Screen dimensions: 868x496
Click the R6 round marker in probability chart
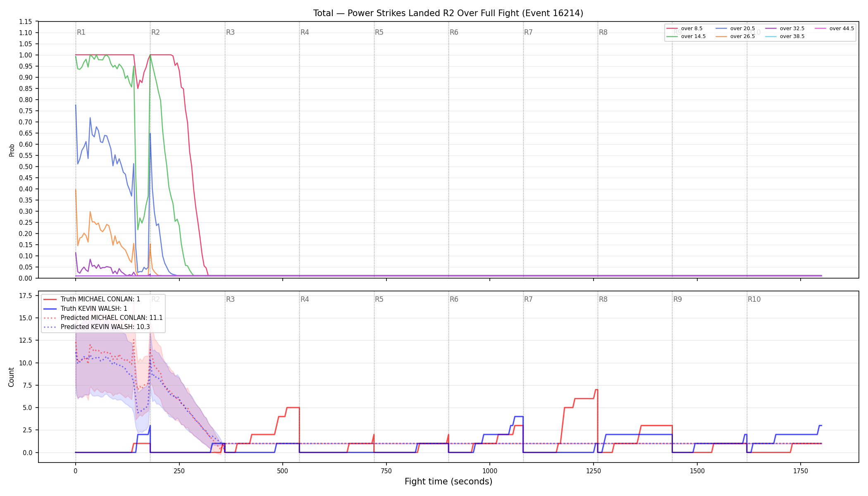[x=454, y=32]
